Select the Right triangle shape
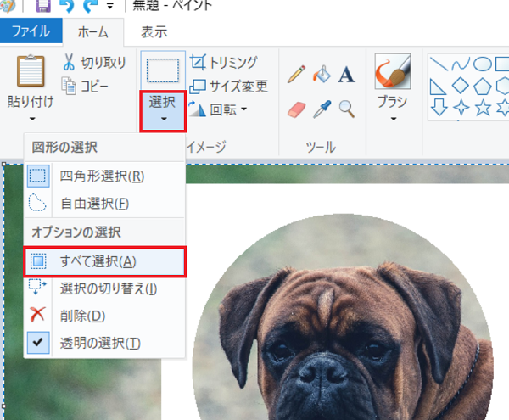 [439, 87]
